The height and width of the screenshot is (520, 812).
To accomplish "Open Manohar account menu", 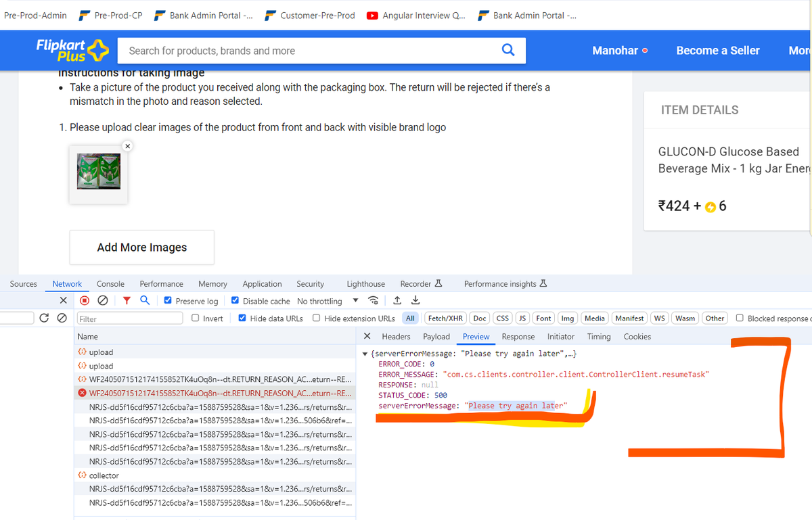I will pyautogui.click(x=620, y=51).
